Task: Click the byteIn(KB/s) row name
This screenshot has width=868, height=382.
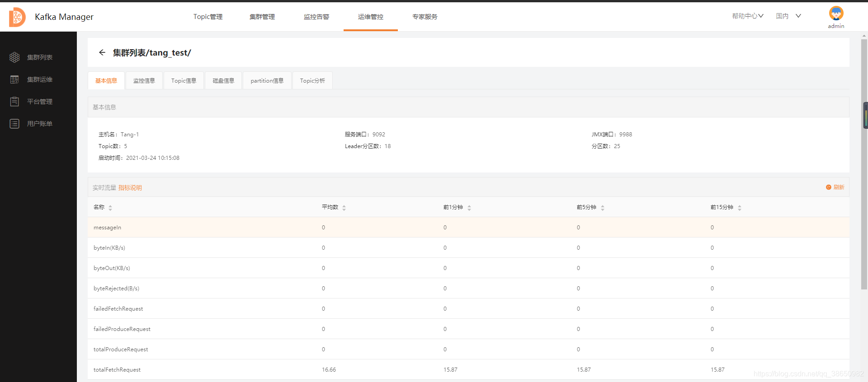Action: (109, 248)
